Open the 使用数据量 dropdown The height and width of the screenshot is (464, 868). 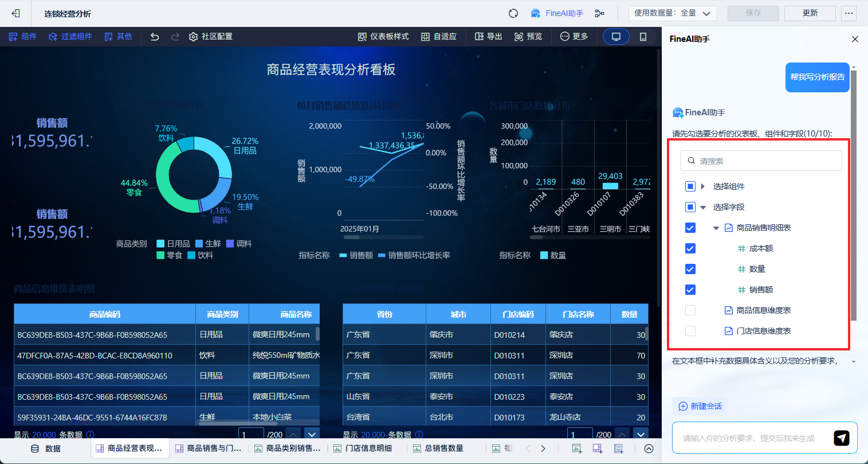coord(673,13)
